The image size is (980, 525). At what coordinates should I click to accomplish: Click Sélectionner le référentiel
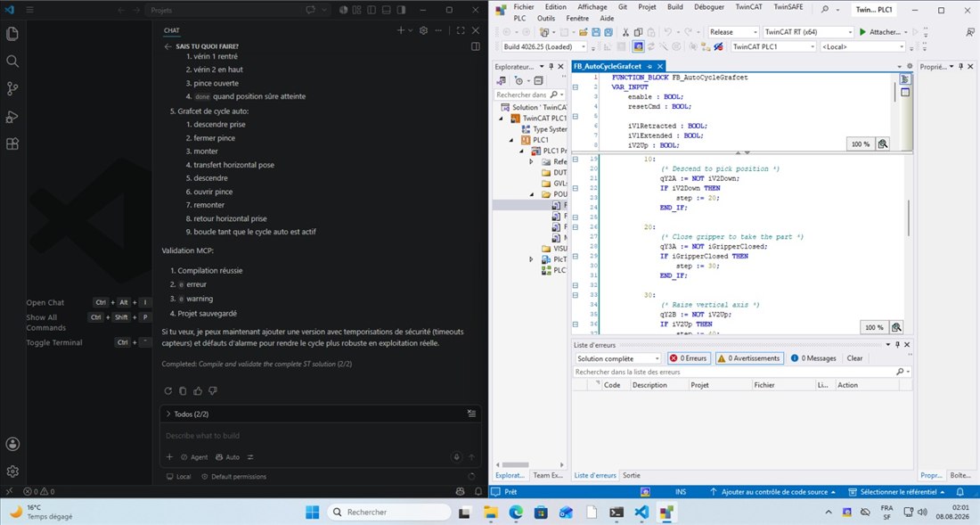tap(897, 492)
